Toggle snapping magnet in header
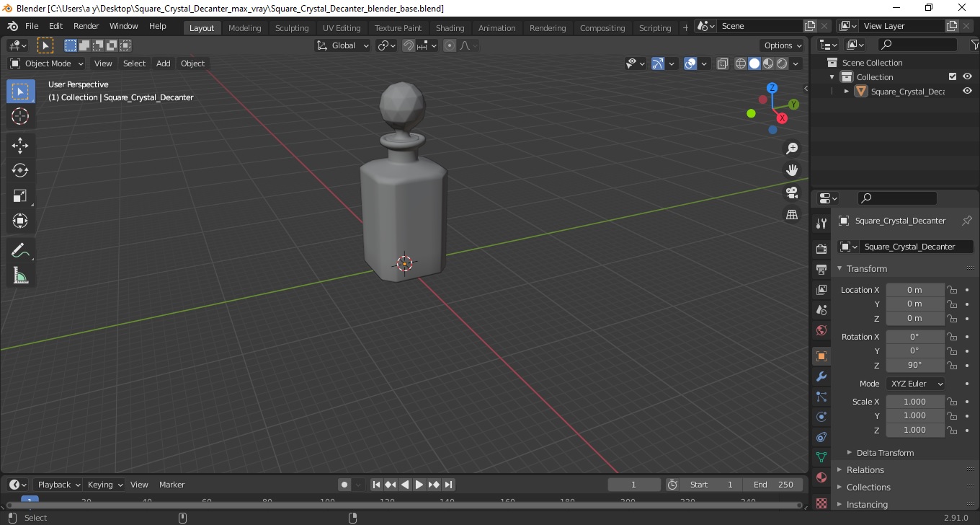Screen dimensions: 980x525 pyautogui.click(x=409, y=45)
